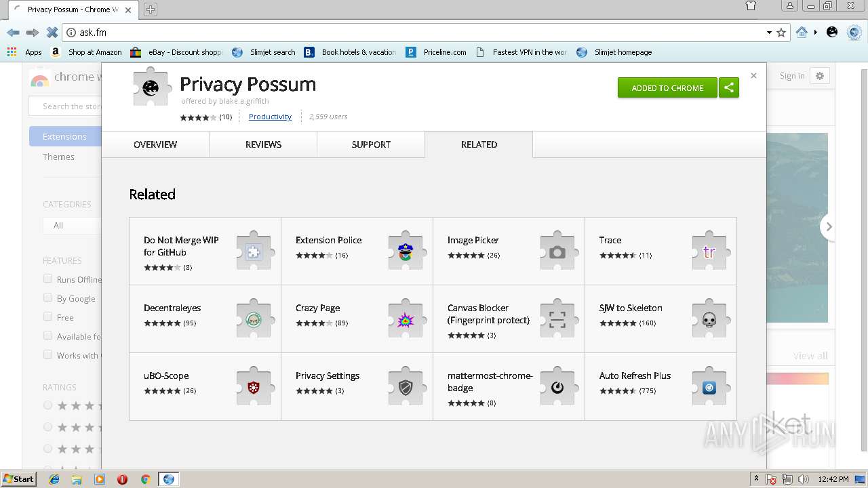The width and height of the screenshot is (868, 488).
Task: Switch to the Support tab
Action: tap(371, 144)
